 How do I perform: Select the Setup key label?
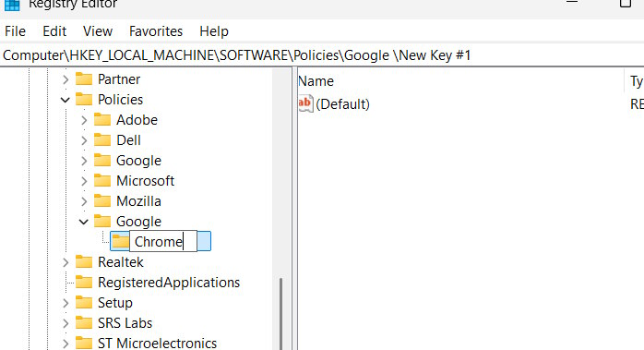click(x=115, y=303)
